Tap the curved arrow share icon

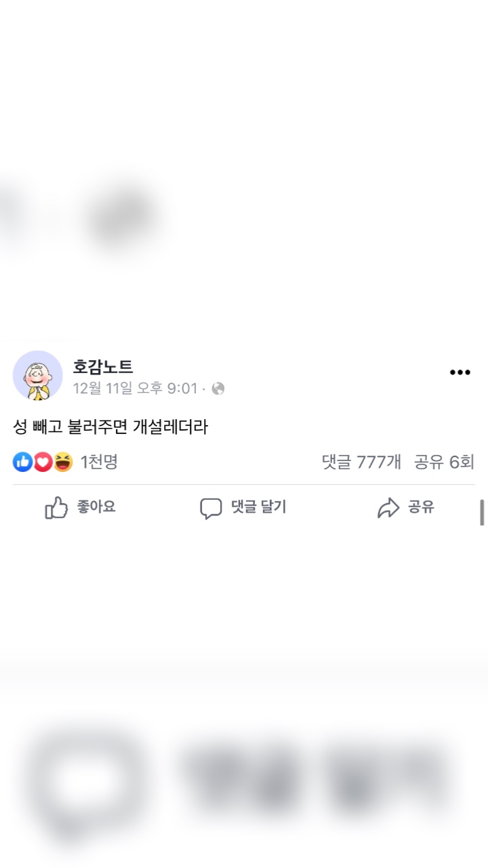[x=388, y=508]
